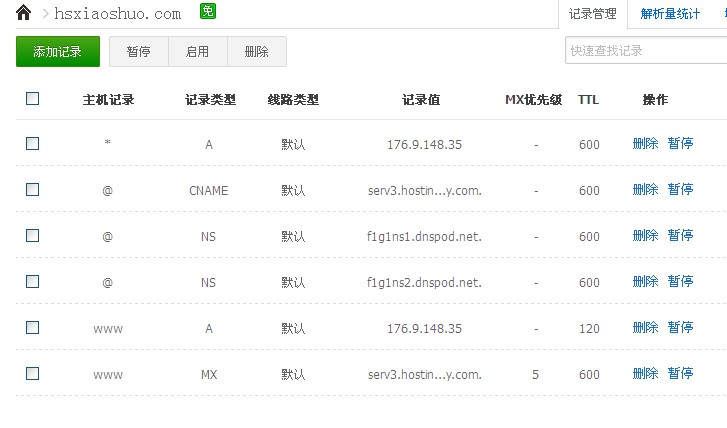The height and width of the screenshot is (428, 727).
Task: Click the TTL 120 value
Action: coord(589,329)
